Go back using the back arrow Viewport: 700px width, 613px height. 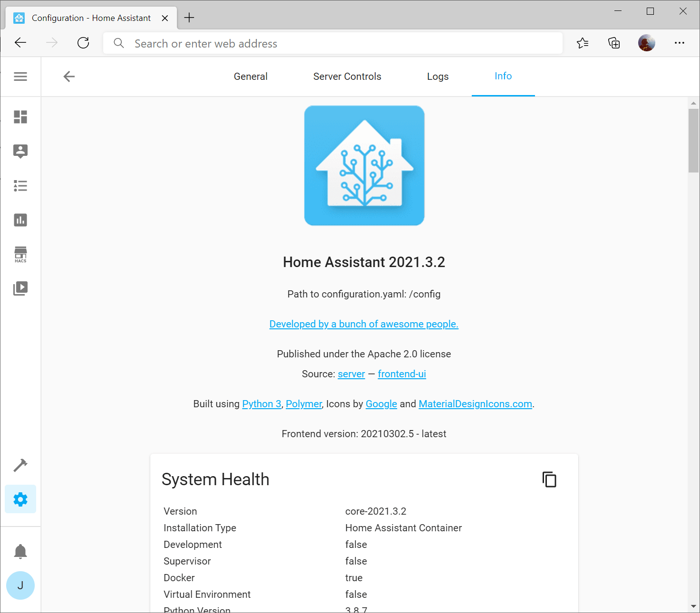pos(68,76)
